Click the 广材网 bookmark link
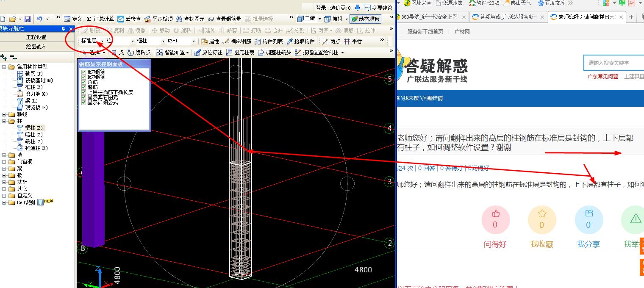 click(462, 32)
